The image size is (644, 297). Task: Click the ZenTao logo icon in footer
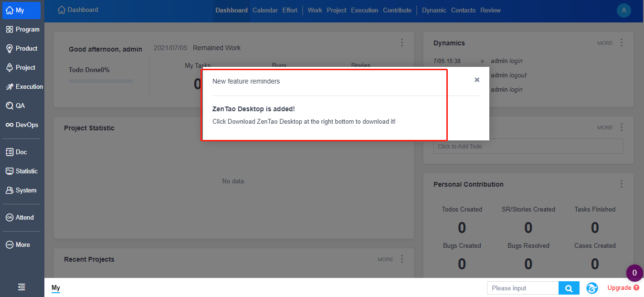tap(592, 288)
